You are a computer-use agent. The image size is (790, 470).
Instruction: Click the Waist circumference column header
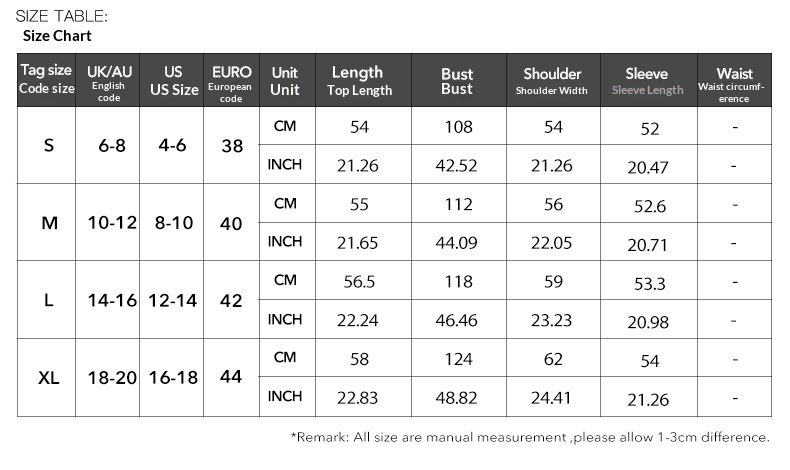(x=734, y=80)
